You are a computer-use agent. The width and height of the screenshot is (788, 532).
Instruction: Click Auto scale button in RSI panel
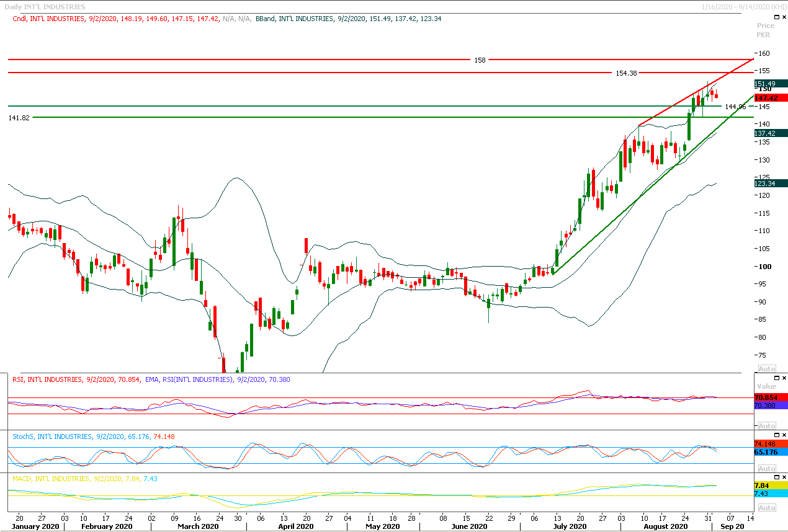point(767,426)
